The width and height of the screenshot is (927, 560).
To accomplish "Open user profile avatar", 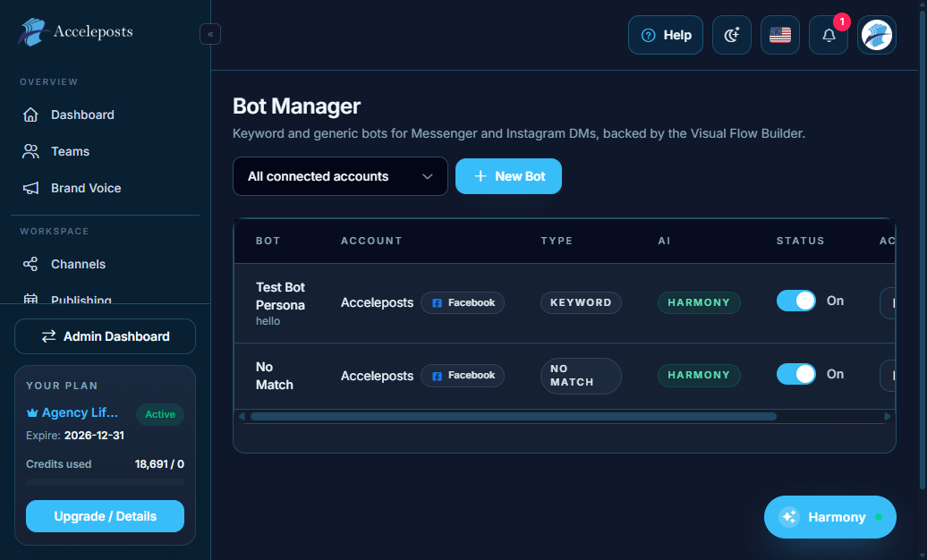I will 877,35.
